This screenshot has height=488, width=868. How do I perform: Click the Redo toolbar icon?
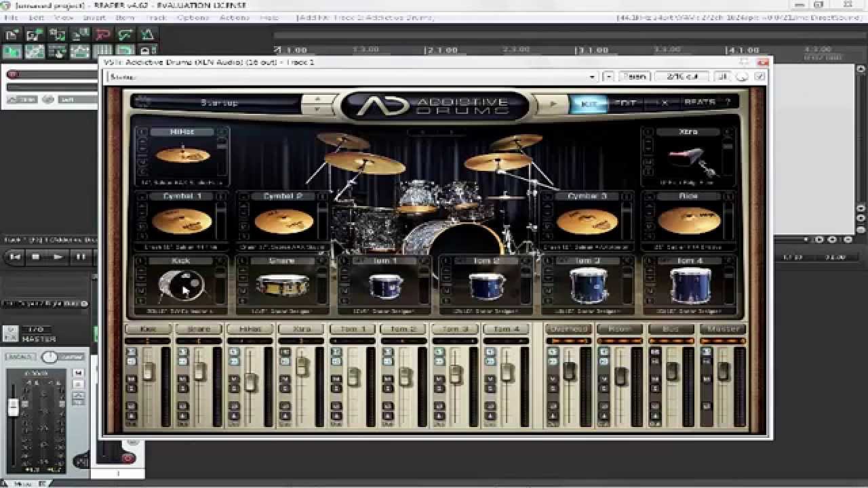tap(125, 35)
